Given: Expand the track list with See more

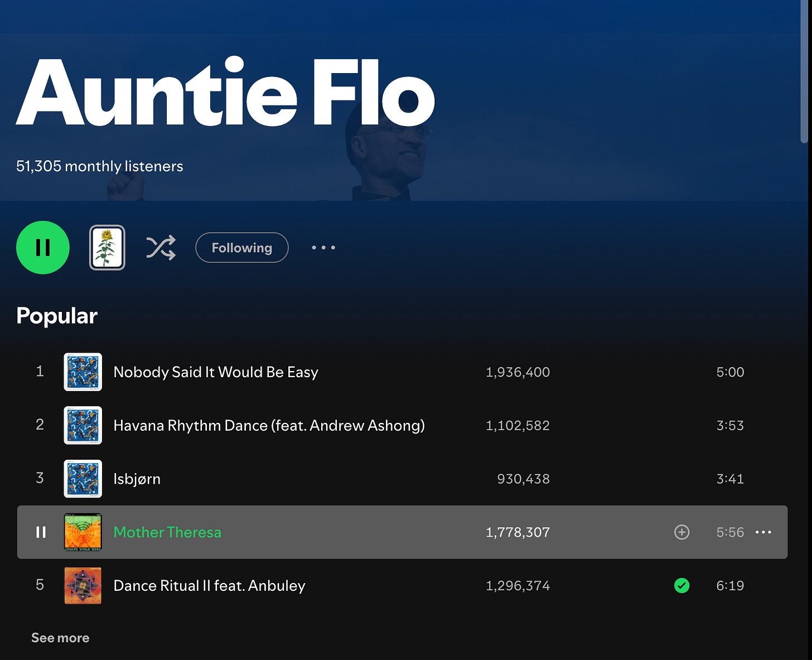Looking at the screenshot, I should (x=60, y=638).
